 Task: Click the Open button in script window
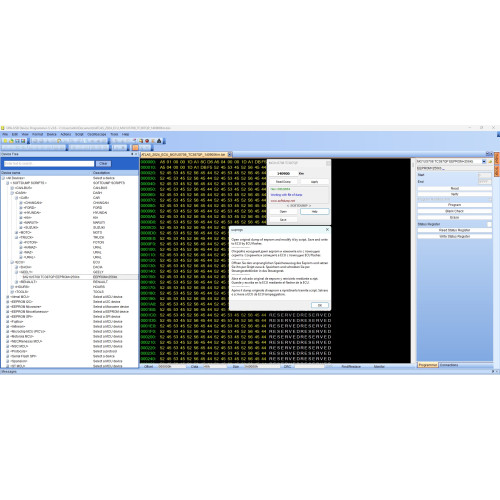coord(283,212)
